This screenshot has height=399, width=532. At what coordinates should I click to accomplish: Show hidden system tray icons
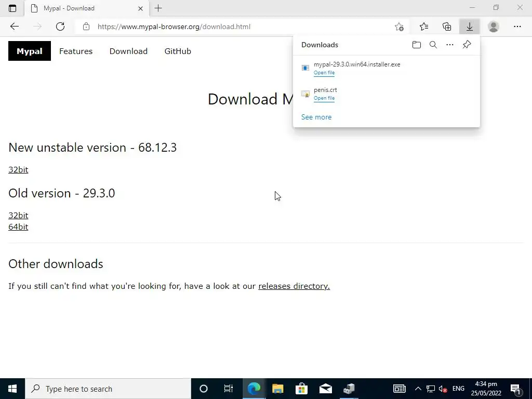tap(418, 389)
